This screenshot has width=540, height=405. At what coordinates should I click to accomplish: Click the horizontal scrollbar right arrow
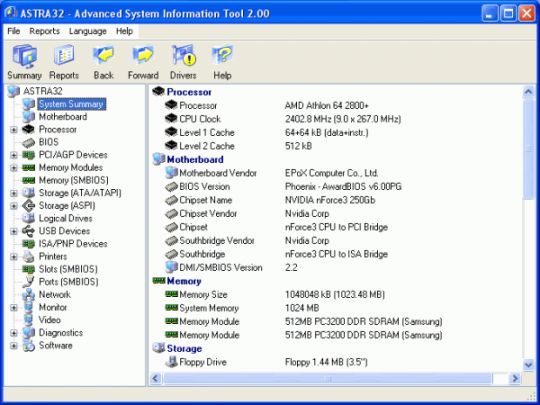coord(515,378)
